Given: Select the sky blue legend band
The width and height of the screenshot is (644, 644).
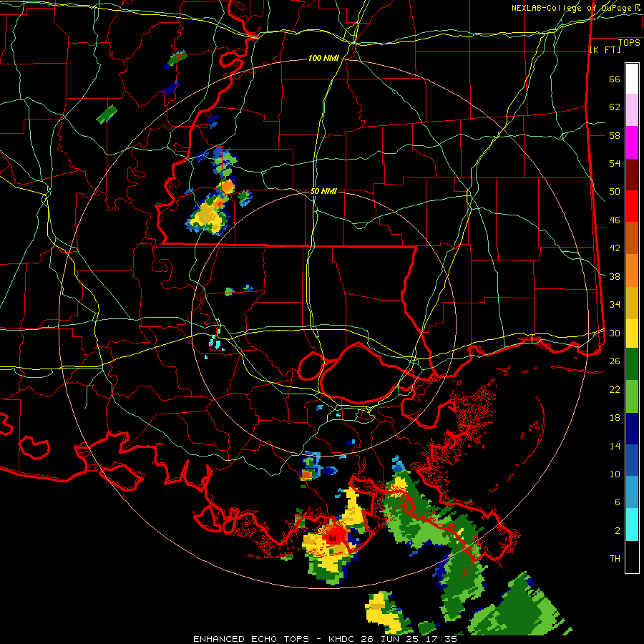Looking at the screenshot, I should pyautogui.click(x=632, y=492).
